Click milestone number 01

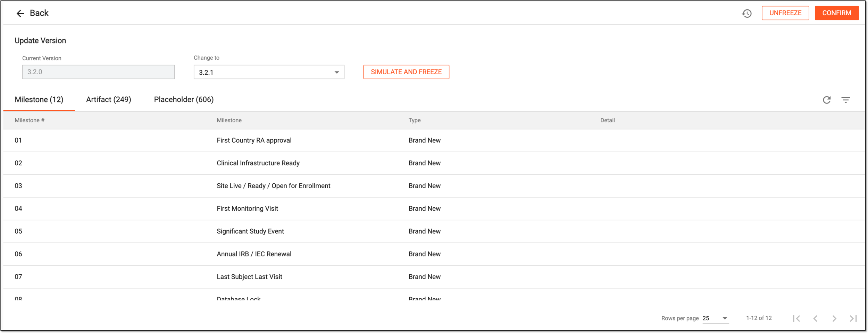pos(18,141)
